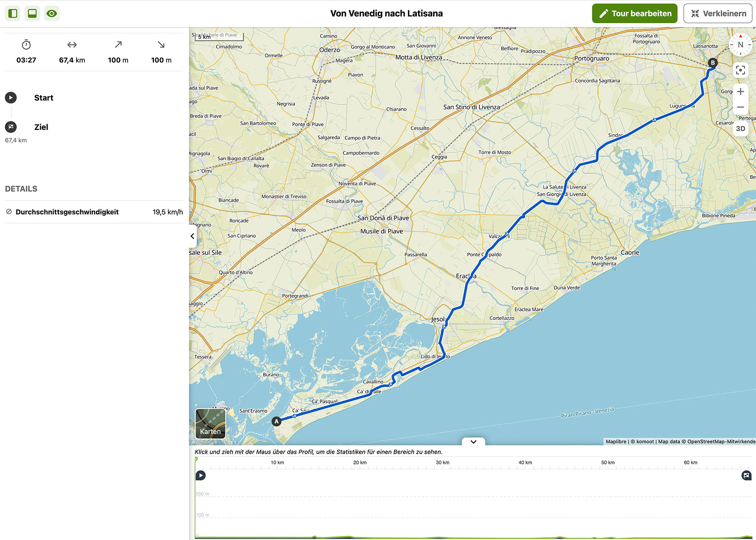Collapse the sidebar with the left chevron
Image resolution: width=756 pixels, height=540 pixels.
(x=193, y=236)
